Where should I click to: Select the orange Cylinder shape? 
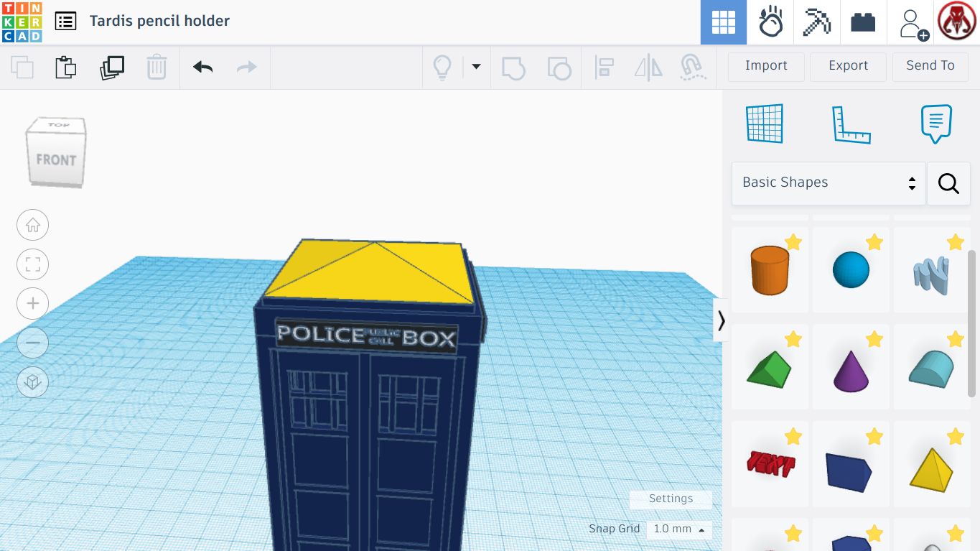click(x=770, y=270)
